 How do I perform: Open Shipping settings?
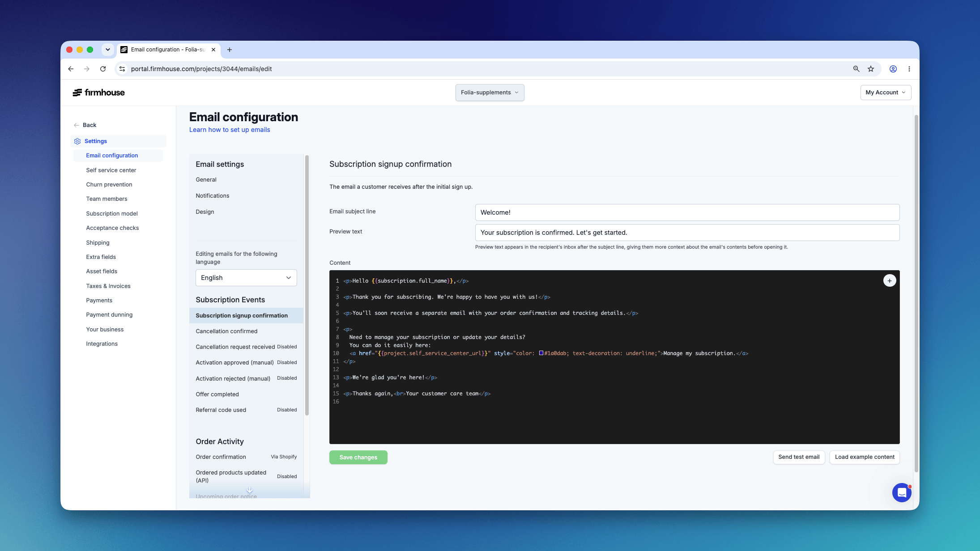[x=98, y=243]
